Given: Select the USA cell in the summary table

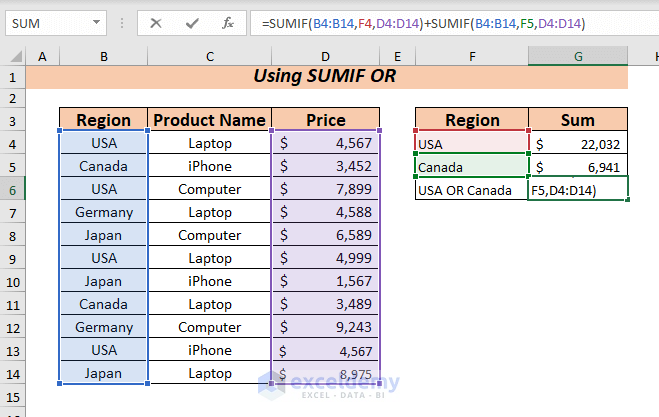Looking at the screenshot, I should click(472, 144).
